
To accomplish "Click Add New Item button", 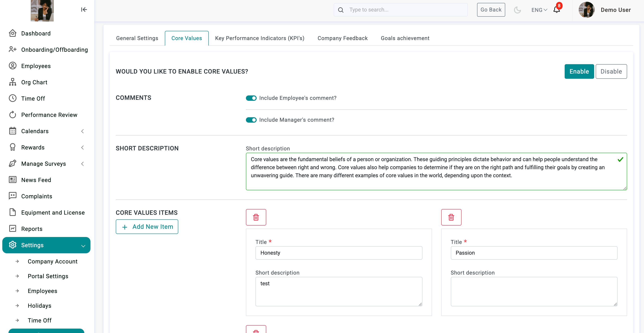I will (147, 226).
